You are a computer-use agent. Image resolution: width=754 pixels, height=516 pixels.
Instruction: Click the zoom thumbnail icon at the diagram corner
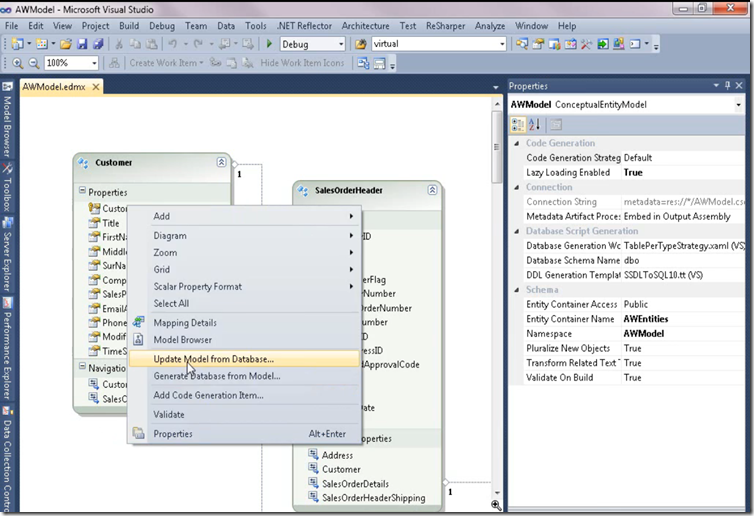click(x=496, y=505)
